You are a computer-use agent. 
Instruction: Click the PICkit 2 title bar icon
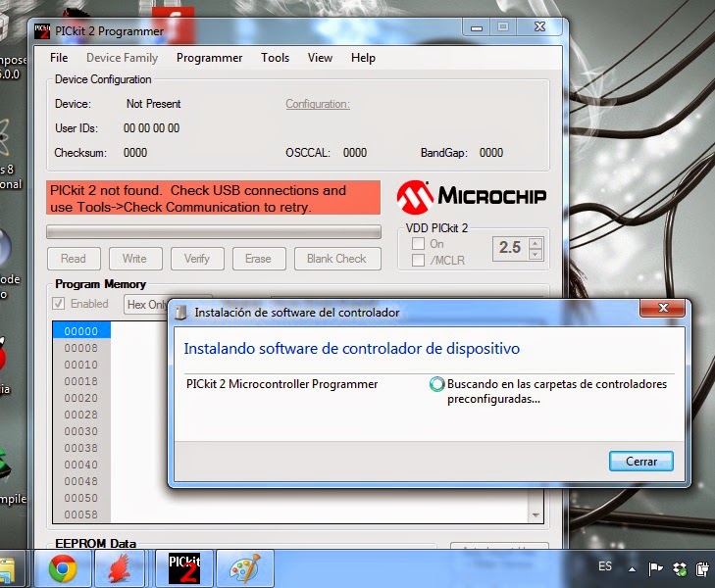pyautogui.click(x=42, y=31)
